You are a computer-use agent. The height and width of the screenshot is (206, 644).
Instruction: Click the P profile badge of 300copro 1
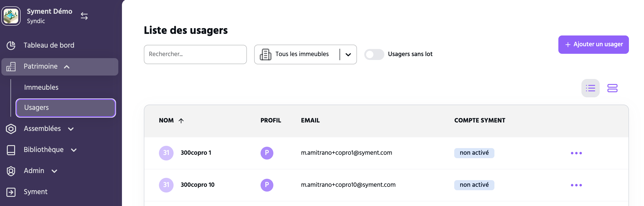click(267, 153)
